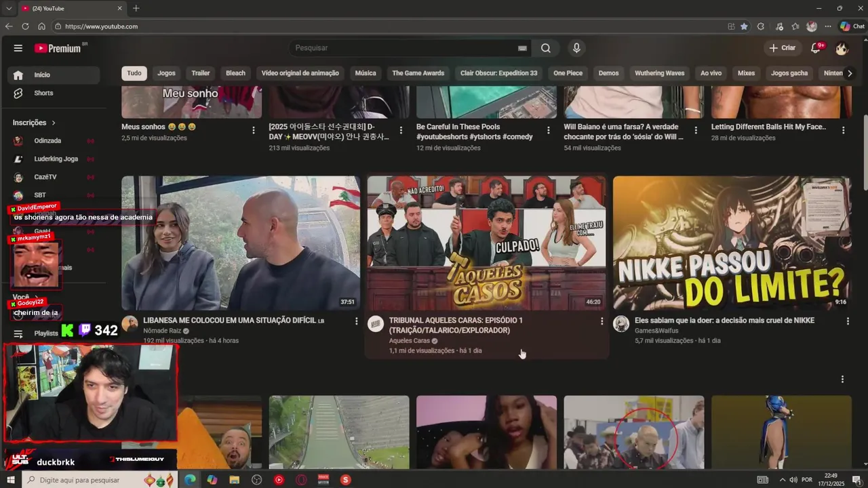Select the Música filter chip

(366, 73)
